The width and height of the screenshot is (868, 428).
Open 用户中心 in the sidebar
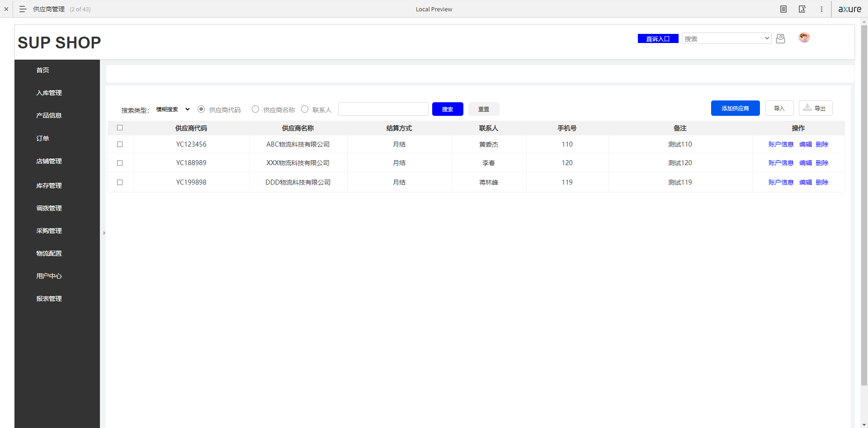[49, 276]
